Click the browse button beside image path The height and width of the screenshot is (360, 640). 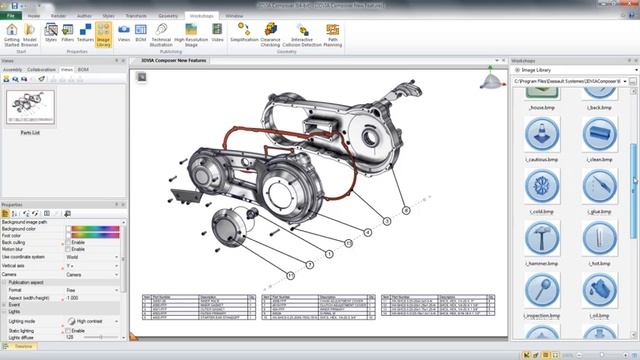pyautogui.click(x=633, y=81)
